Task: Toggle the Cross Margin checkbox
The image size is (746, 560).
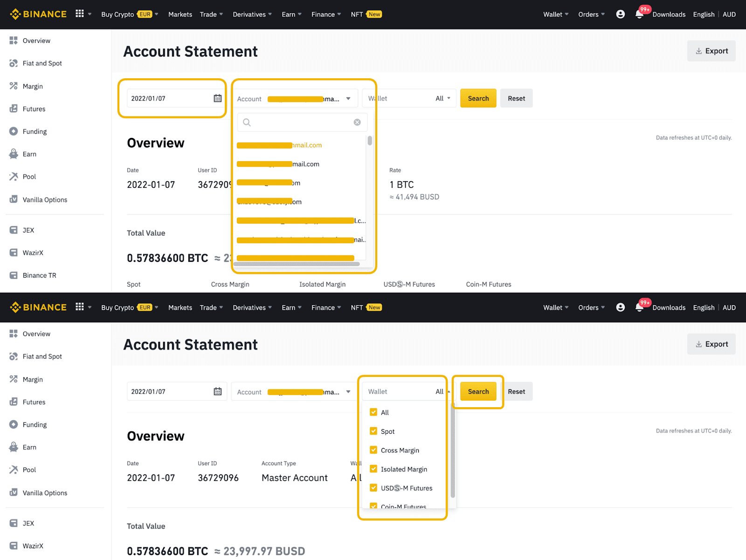Action: click(373, 450)
